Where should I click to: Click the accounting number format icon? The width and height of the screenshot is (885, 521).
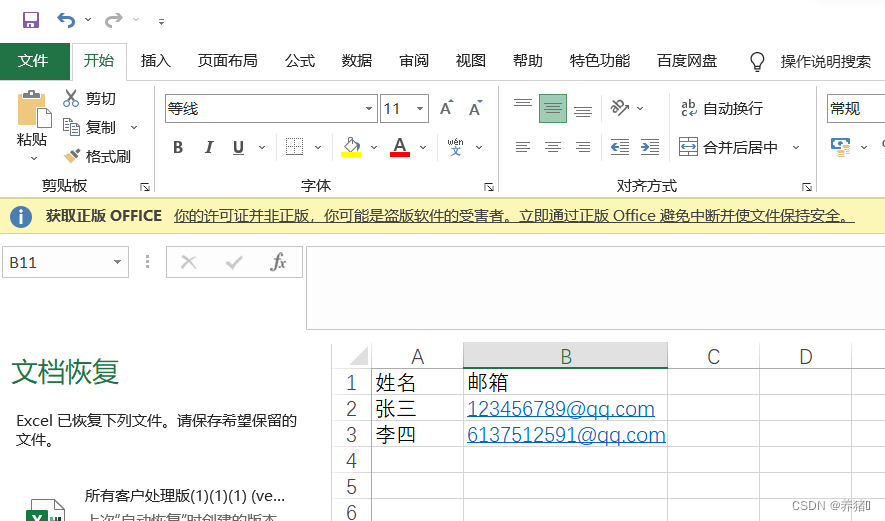point(840,147)
